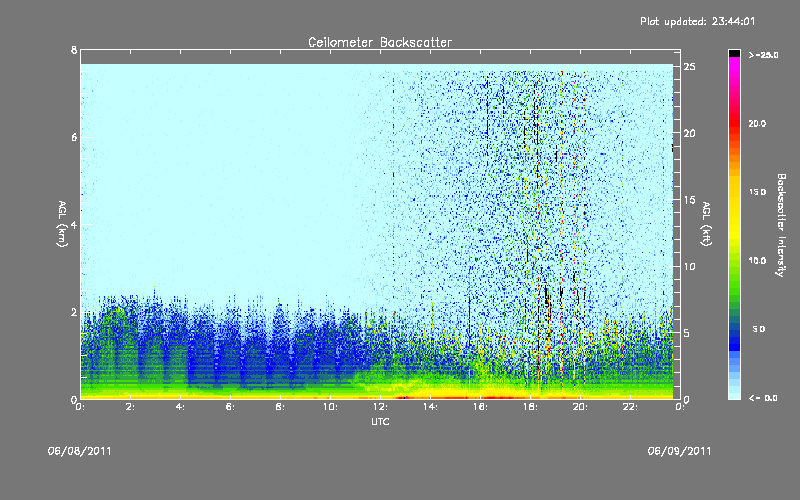This screenshot has width=800, height=500.
Task: Click the 'Backscatter Intensity' colorbar label
Action: (781, 225)
